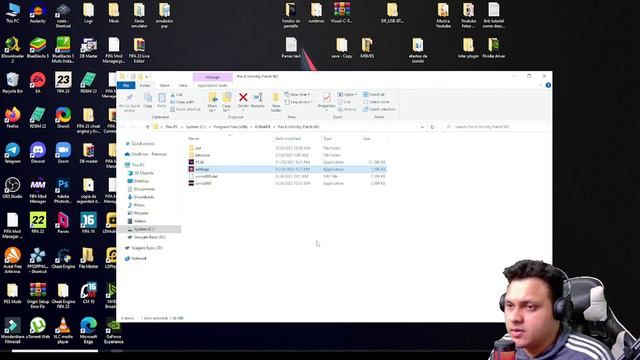Open the ribbon Open button dropdown

pos(347,95)
